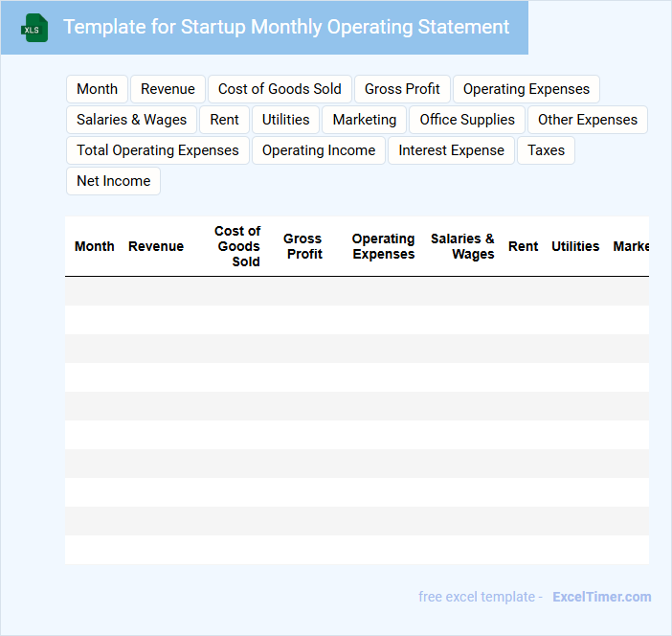The width and height of the screenshot is (672, 636).
Task: Select the Office Supplies tag
Action: tap(467, 120)
